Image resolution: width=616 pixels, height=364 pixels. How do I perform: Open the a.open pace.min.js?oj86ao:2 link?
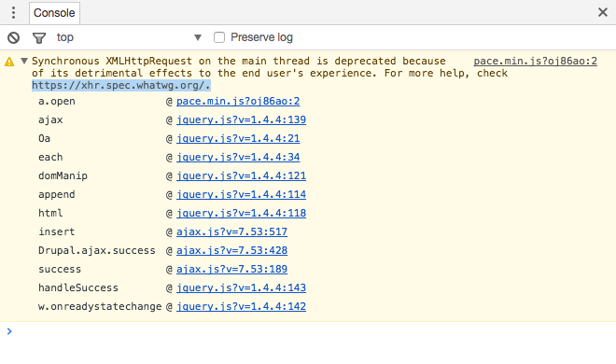(238, 102)
